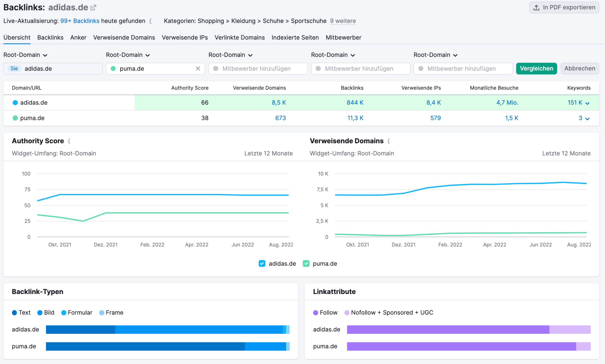
Task: Remove puma.de competitor using the X icon
Action: coord(198,68)
